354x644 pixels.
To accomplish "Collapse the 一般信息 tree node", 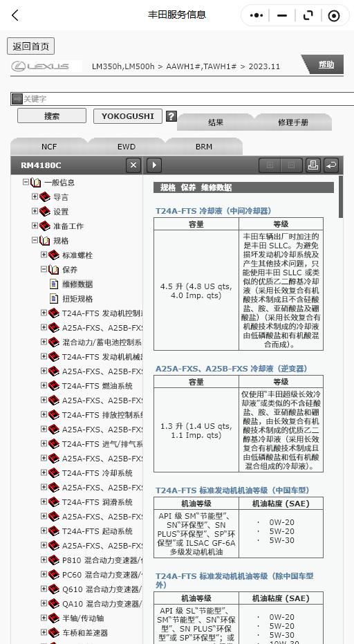I will 26,182.
